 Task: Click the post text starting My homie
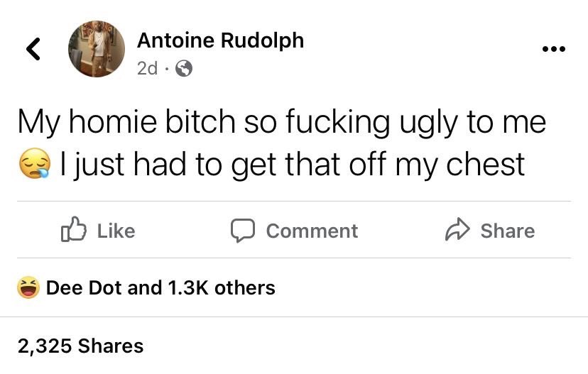coord(282,143)
